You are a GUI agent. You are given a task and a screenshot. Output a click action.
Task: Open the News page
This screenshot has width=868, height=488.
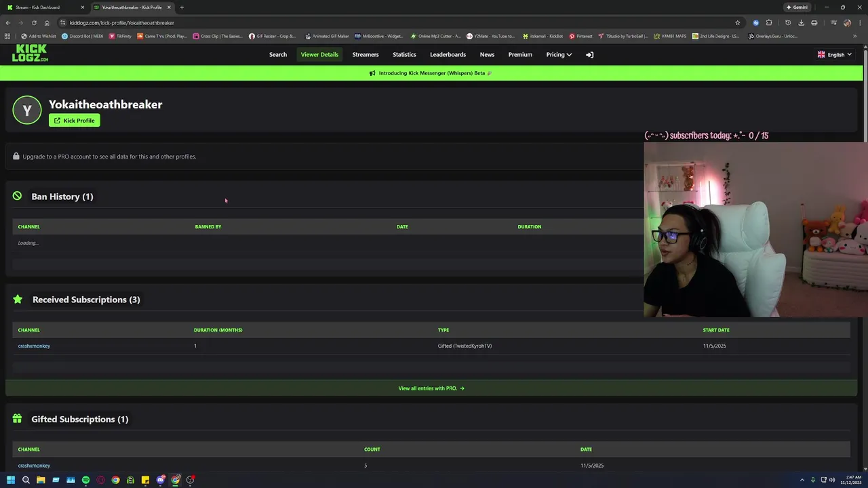[x=487, y=55]
